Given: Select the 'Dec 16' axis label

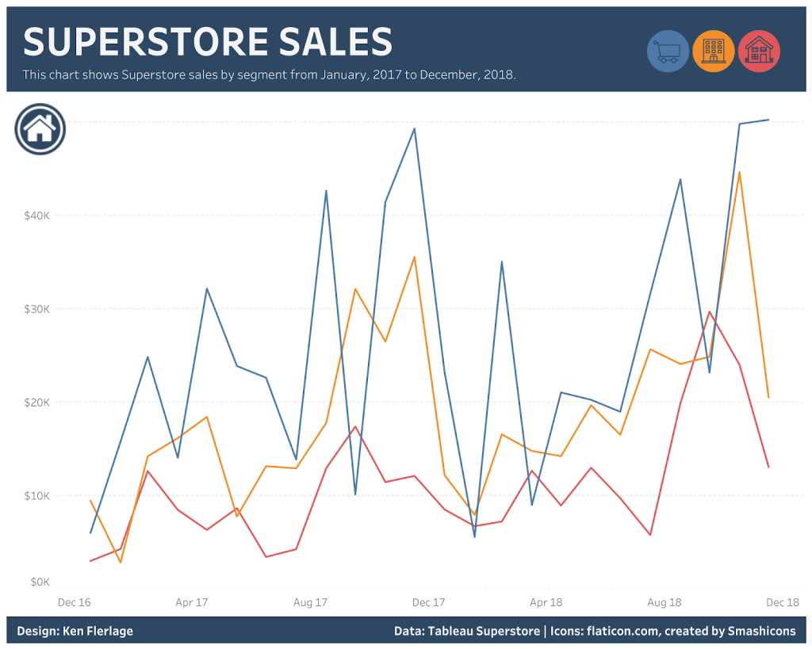Looking at the screenshot, I should click(x=74, y=602).
